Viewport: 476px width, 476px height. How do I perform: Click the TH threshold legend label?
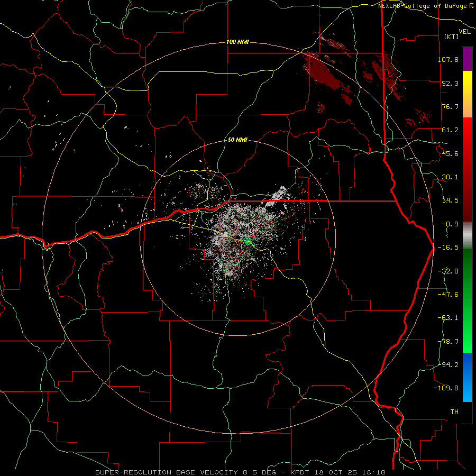[x=454, y=412]
